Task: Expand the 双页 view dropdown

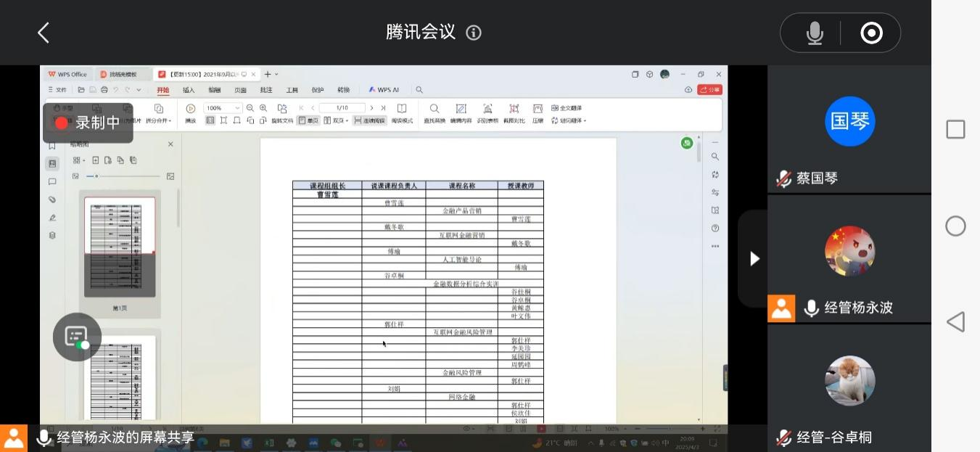Action: 337,120
